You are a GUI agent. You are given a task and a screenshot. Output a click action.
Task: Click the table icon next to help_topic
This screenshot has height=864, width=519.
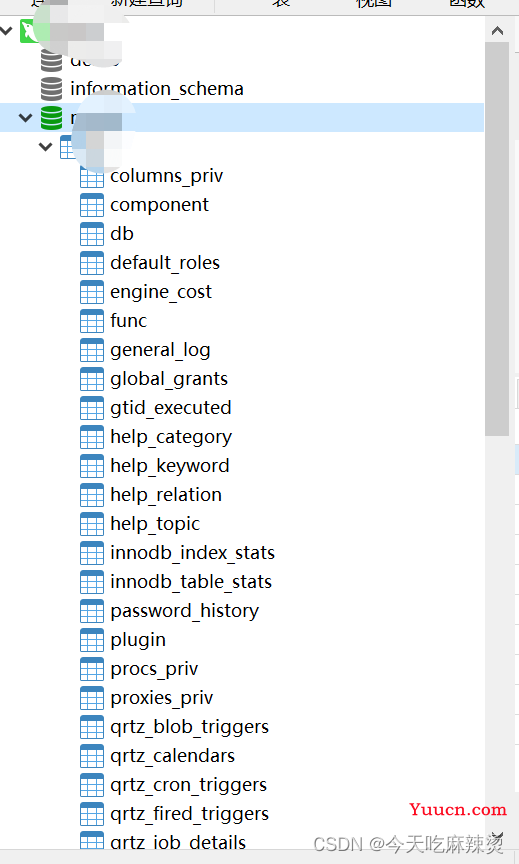coord(91,524)
